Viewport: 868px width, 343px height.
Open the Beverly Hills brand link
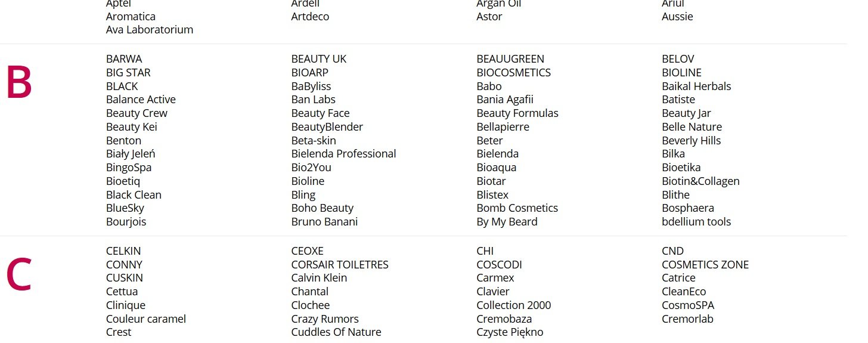[x=691, y=141]
